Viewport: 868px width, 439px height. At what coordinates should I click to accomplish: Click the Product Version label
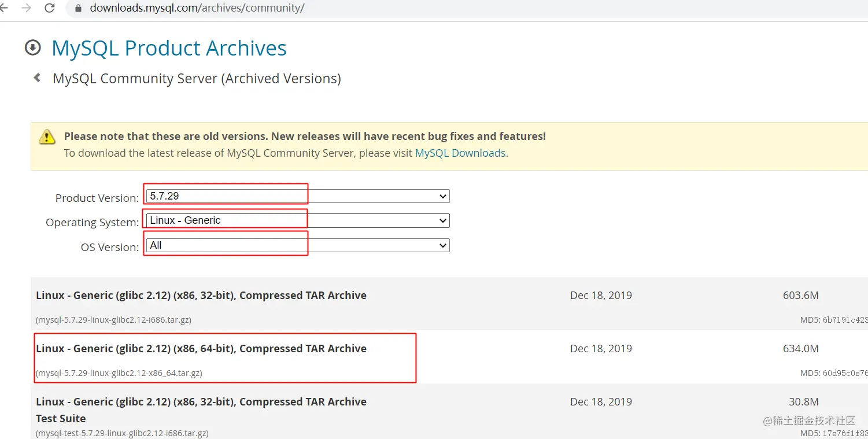pos(97,198)
